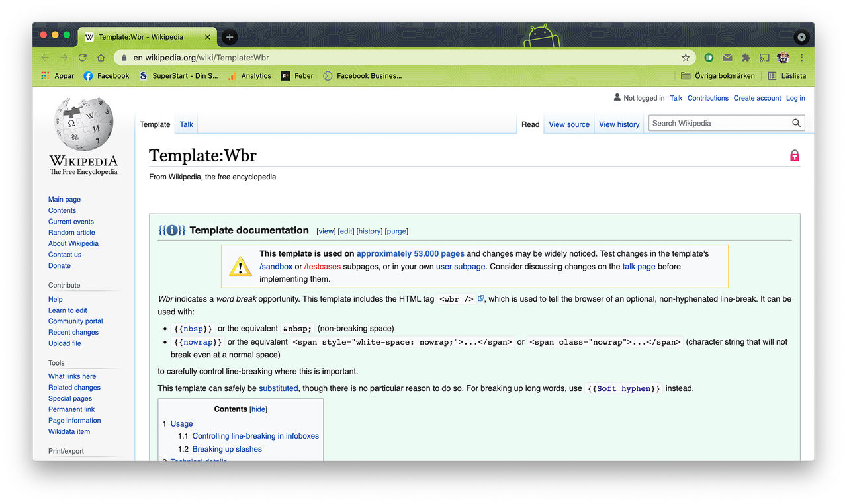847x504 pixels.
Task: Open the Facebook bookmark
Action: pyautogui.click(x=107, y=76)
